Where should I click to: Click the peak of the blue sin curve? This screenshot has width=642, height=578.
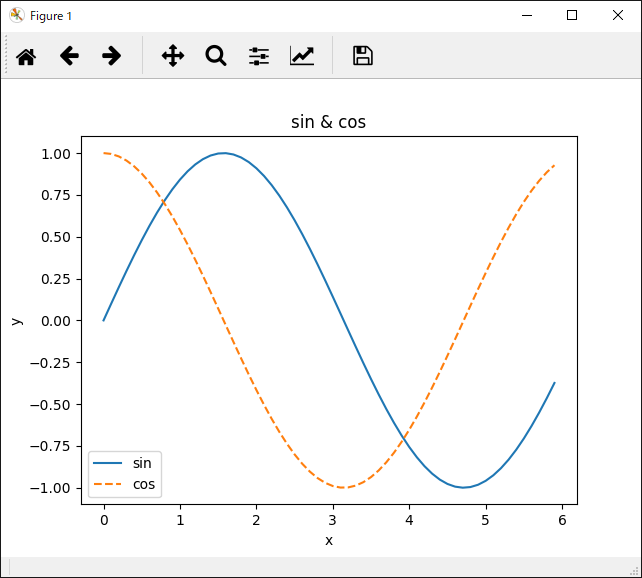[x=224, y=153]
